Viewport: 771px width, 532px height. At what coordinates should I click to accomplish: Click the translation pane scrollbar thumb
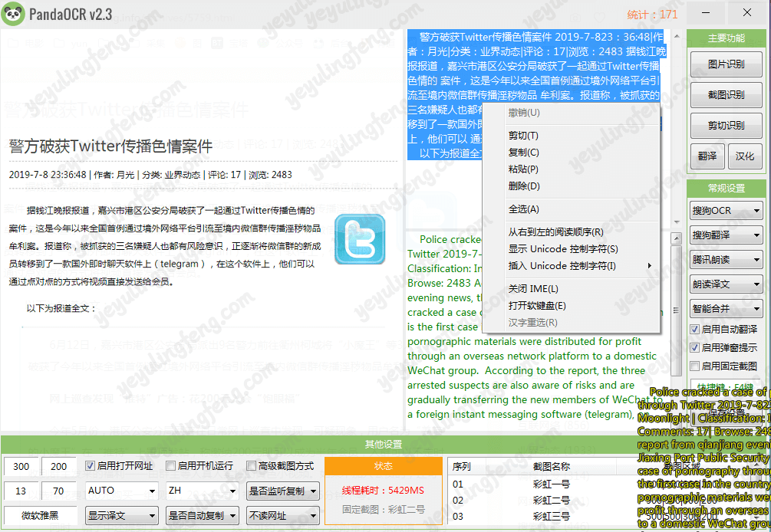677,310
